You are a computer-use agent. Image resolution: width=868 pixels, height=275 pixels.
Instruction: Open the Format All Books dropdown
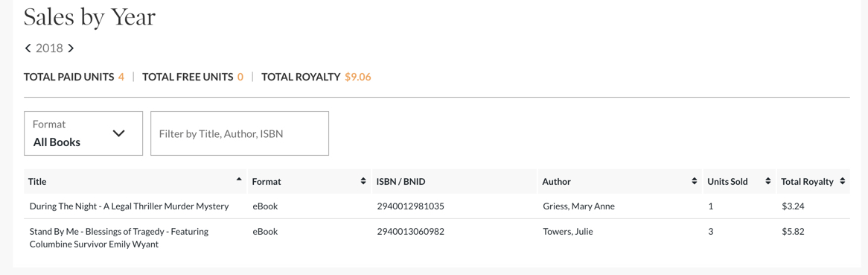(83, 133)
